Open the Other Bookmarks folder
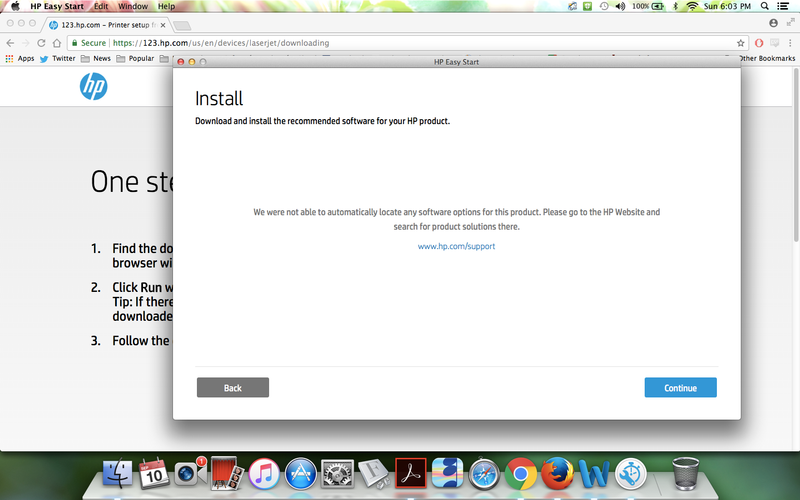Viewport: 800px width, 500px height. (x=766, y=58)
